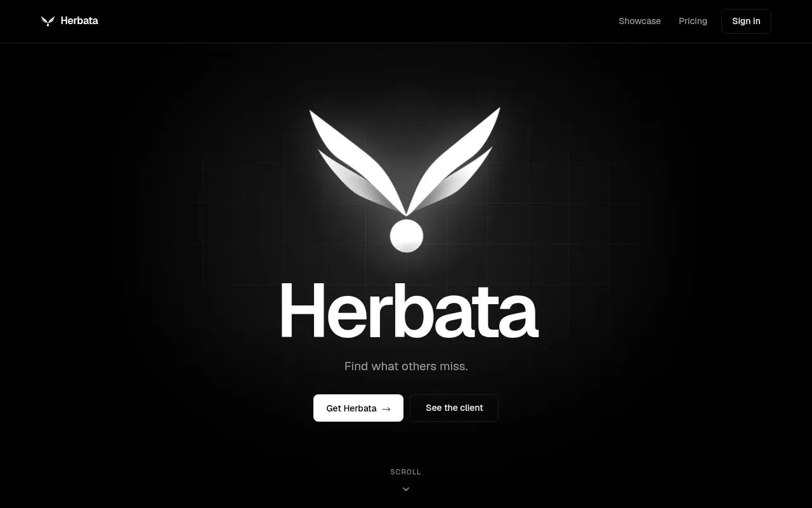
Task: Click the scroll down chevron
Action: click(406, 489)
